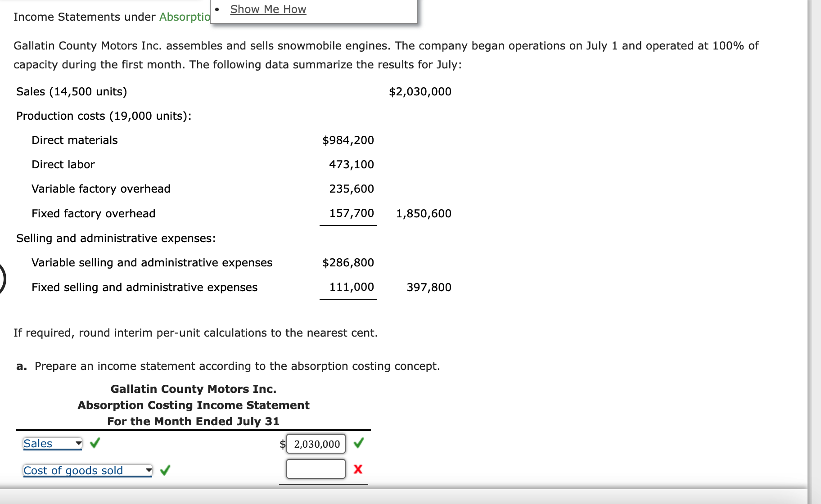Click the Absorption Costing Income Statement heading
This screenshot has height=504, width=821.
point(194,405)
